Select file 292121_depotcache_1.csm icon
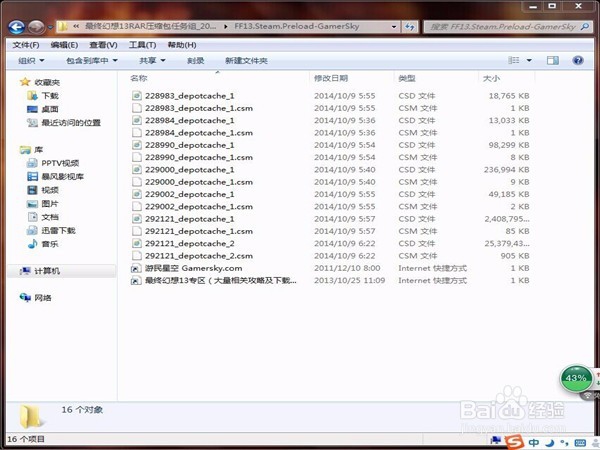 [x=137, y=231]
